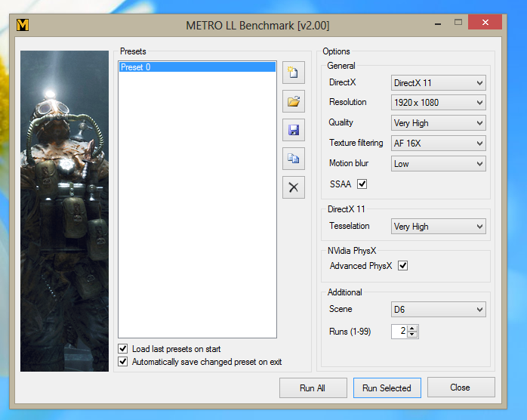Toggle the SSAA checkbox
The image size is (527, 420).
coord(362,184)
